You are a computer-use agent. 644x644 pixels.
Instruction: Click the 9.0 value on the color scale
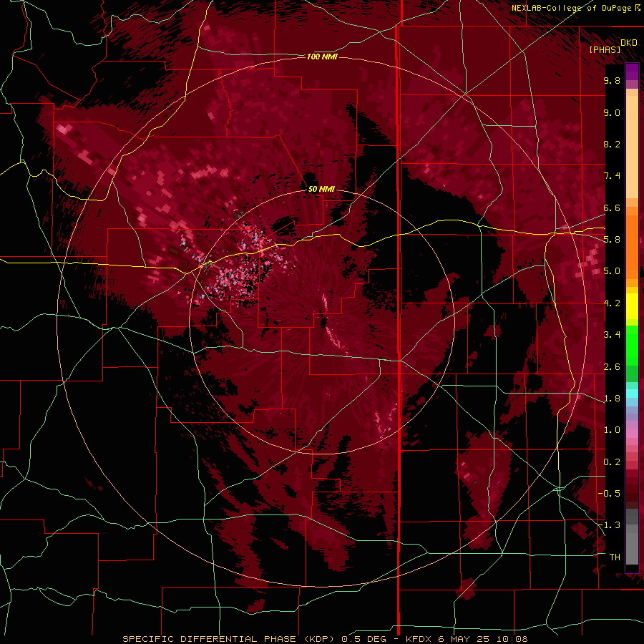coord(612,112)
